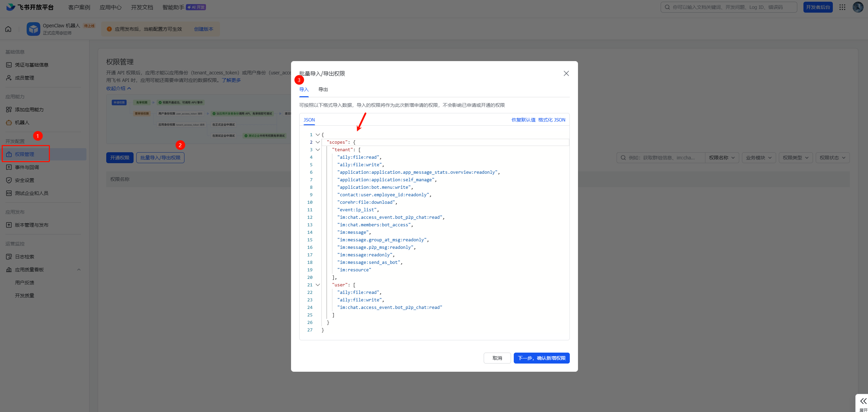
Task: Open 日志检索 sidebar item
Action: pyautogui.click(x=24, y=257)
